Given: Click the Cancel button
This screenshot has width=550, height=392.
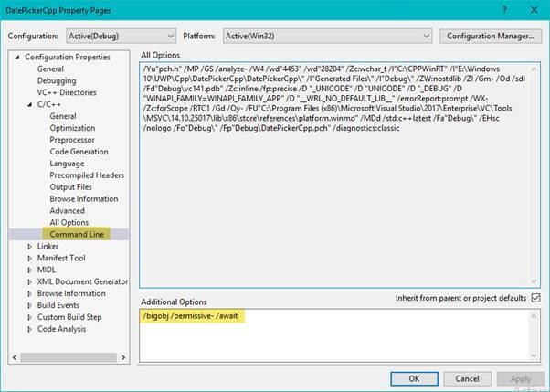Looking at the screenshot, I should [467, 378].
